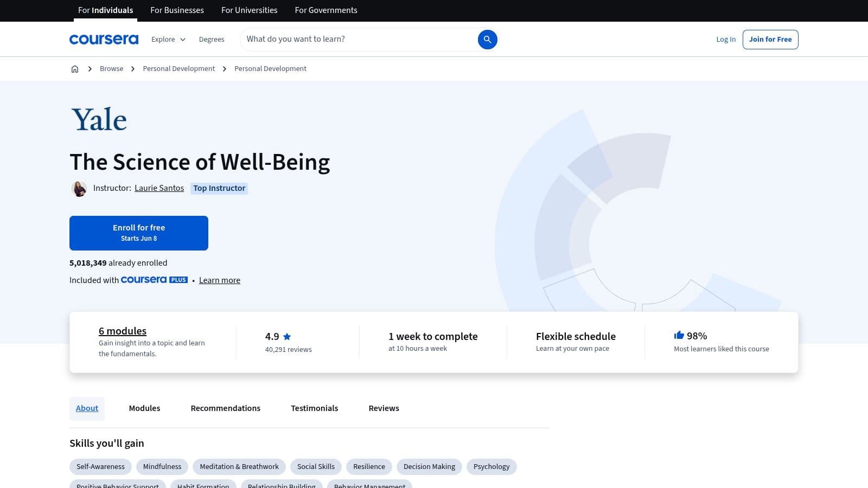Screen dimensions: 868x488
Task: Select the For Businesses tab
Action: 177,10
